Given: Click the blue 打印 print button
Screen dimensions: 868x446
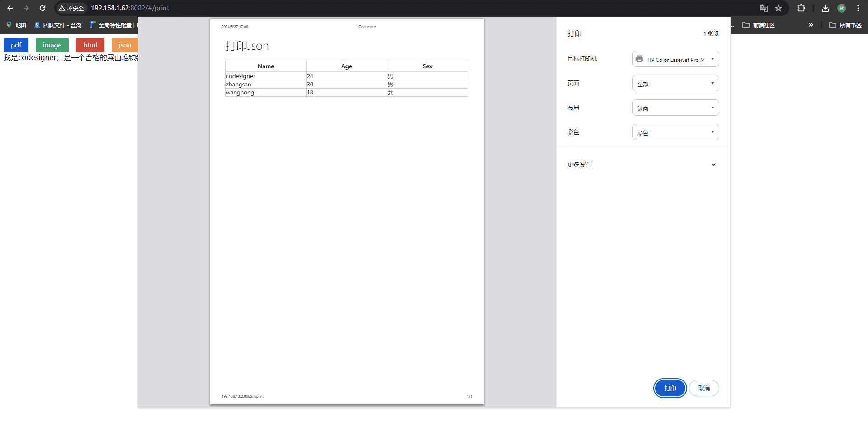Looking at the screenshot, I should pyautogui.click(x=670, y=388).
